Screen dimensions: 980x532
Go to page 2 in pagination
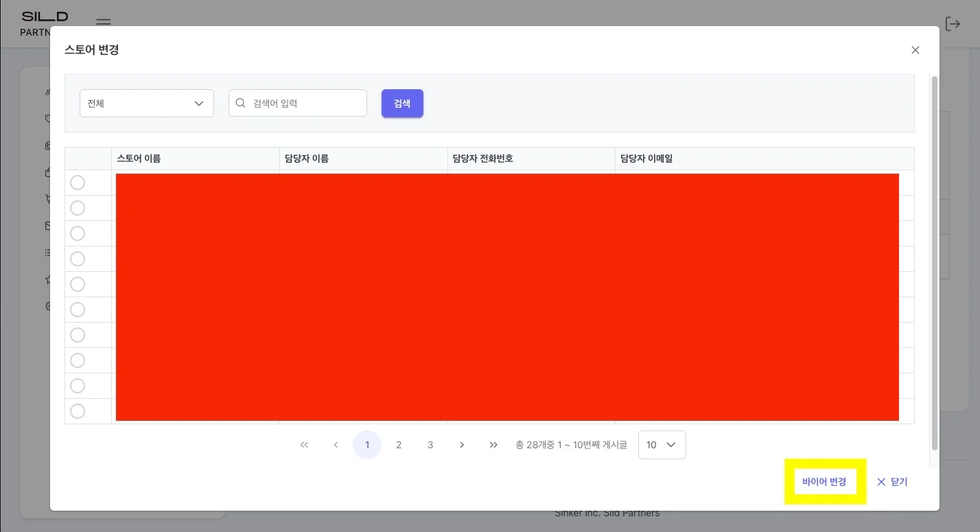[x=399, y=445]
